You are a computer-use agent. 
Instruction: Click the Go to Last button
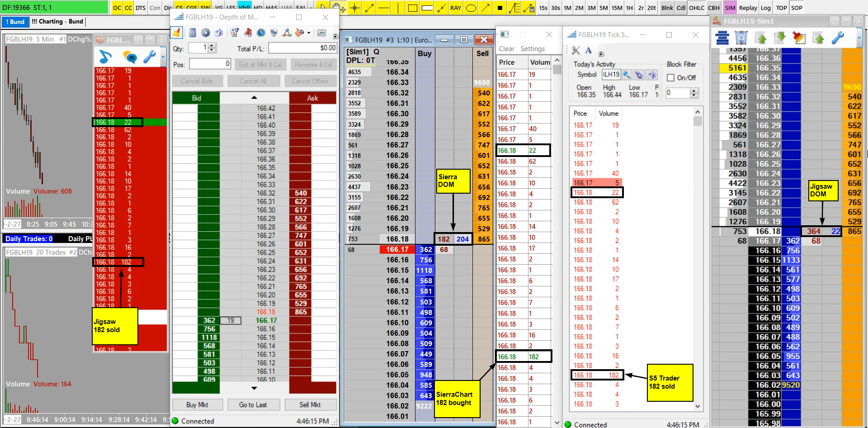253,404
